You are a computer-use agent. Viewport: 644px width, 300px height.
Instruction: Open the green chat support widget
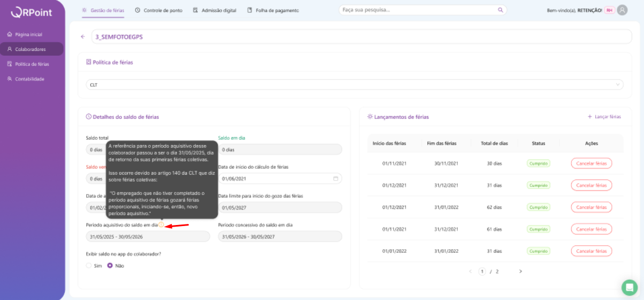click(x=629, y=287)
